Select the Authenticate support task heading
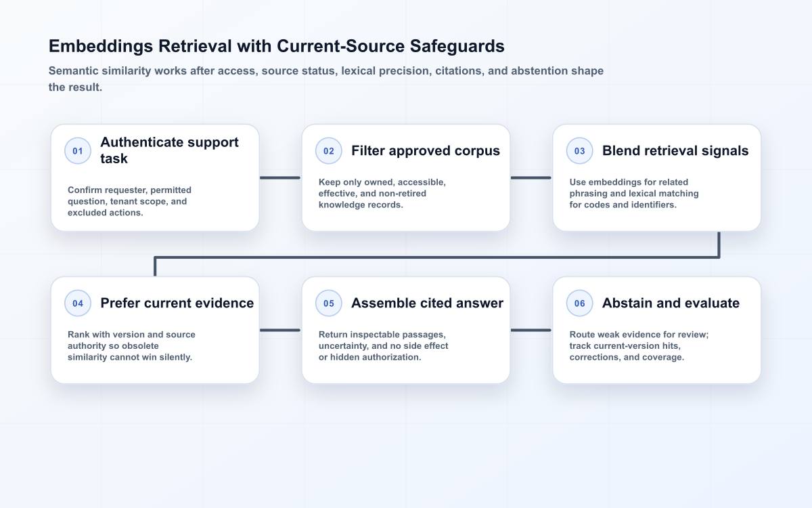Image resolution: width=812 pixels, height=508 pixels. 170,150
